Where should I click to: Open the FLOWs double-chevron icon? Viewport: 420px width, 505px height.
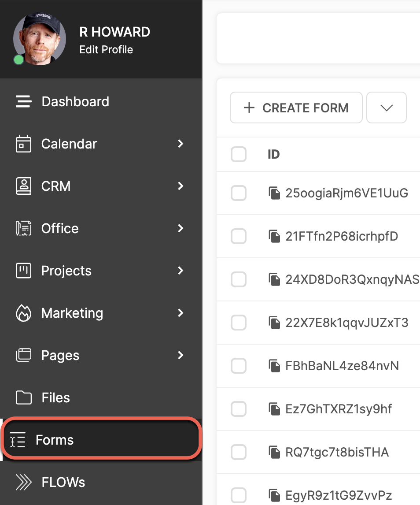23,482
